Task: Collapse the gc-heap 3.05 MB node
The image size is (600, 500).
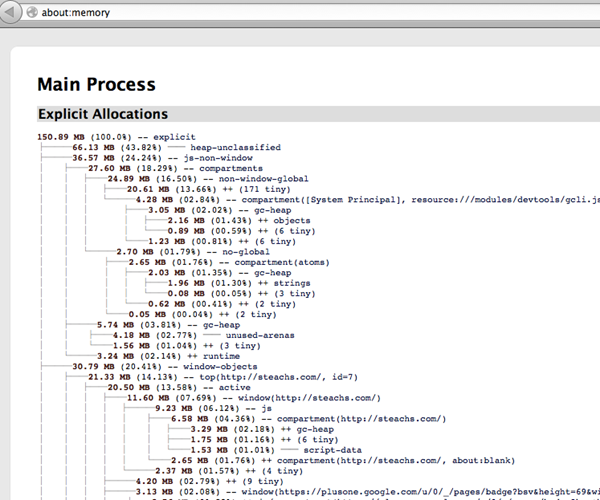Action: 220,210
